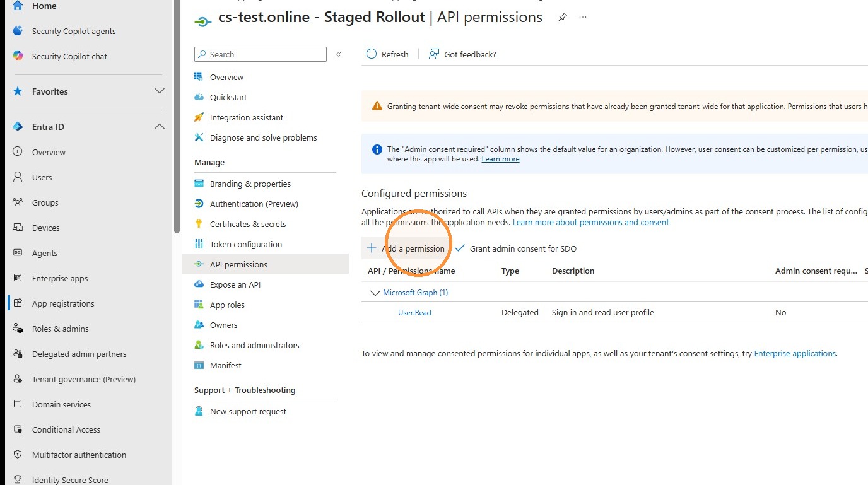868x485 pixels.
Task: Open the User.Read permission link
Action: [414, 312]
